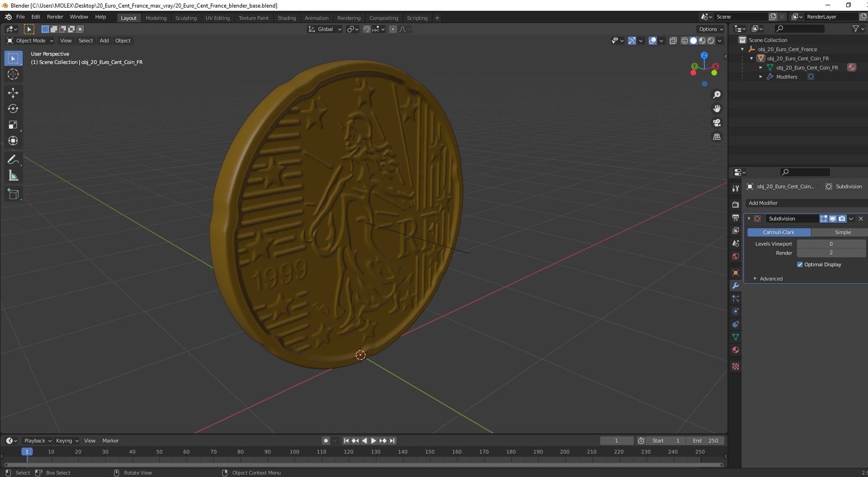The image size is (868, 477).
Task: Open the Object Constraints properties tab
Action: pos(736,324)
